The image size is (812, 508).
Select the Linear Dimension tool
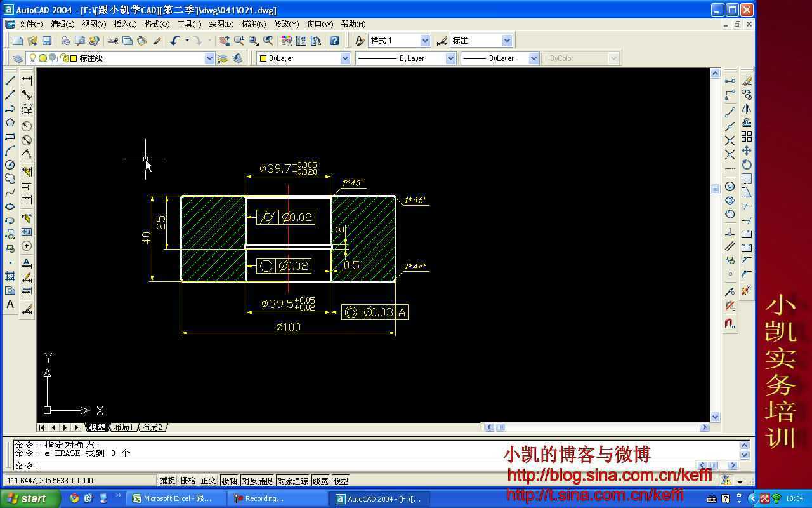click(27, 81)
